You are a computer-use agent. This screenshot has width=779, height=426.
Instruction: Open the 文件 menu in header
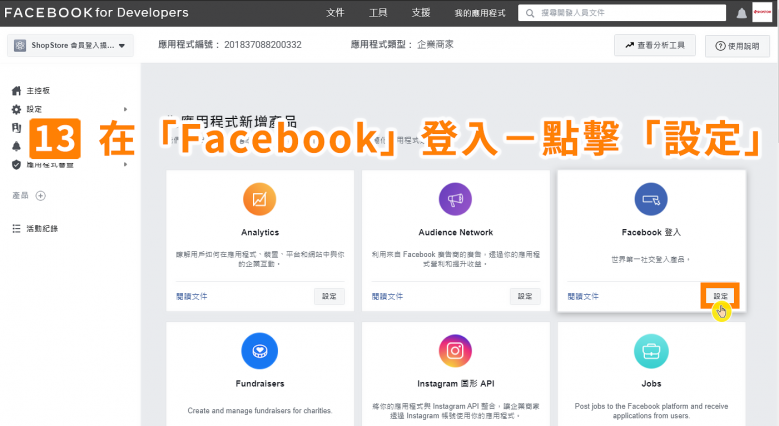[335, 13]
